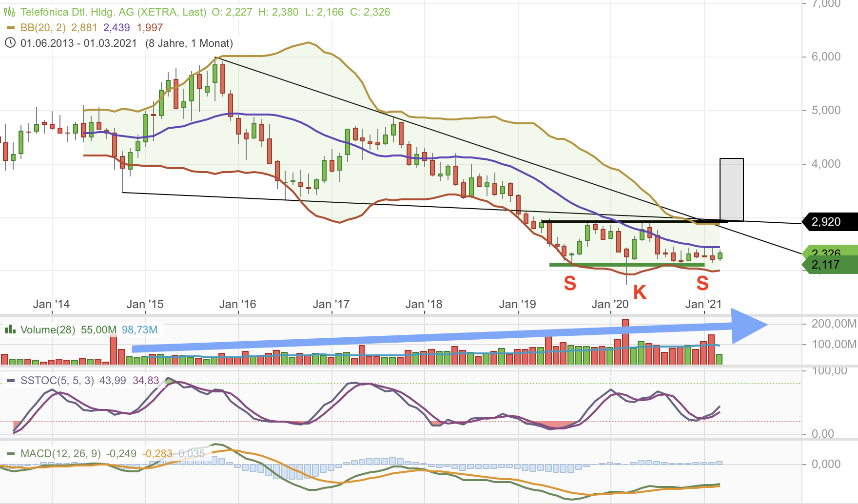Click the blue 2,439 middle Bollinger band value
This screenshot has width=858, height=504.
click(116, 28)
